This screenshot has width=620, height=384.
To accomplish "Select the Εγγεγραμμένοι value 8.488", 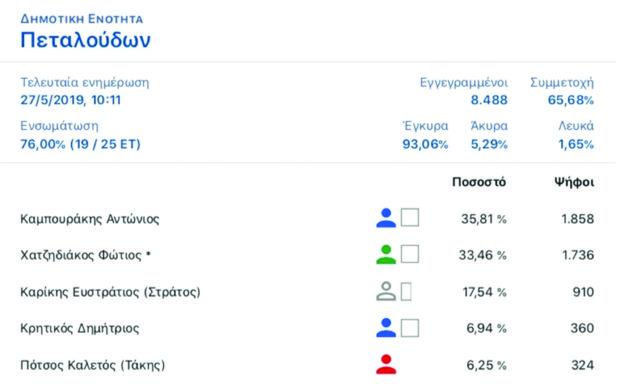I will 489,100.
